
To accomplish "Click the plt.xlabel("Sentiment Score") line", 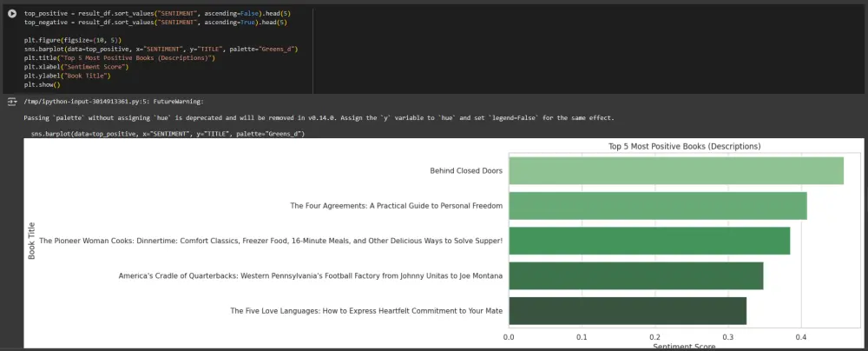I will tap(76, 67).
